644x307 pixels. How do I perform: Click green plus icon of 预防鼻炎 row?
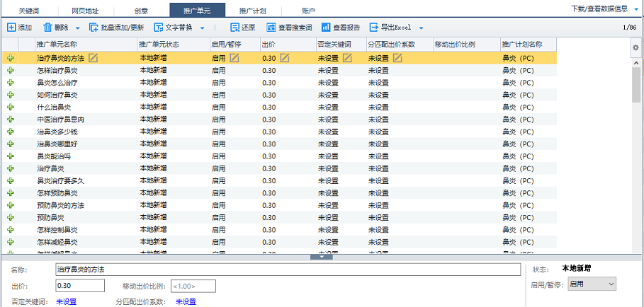tap(11, 217)
